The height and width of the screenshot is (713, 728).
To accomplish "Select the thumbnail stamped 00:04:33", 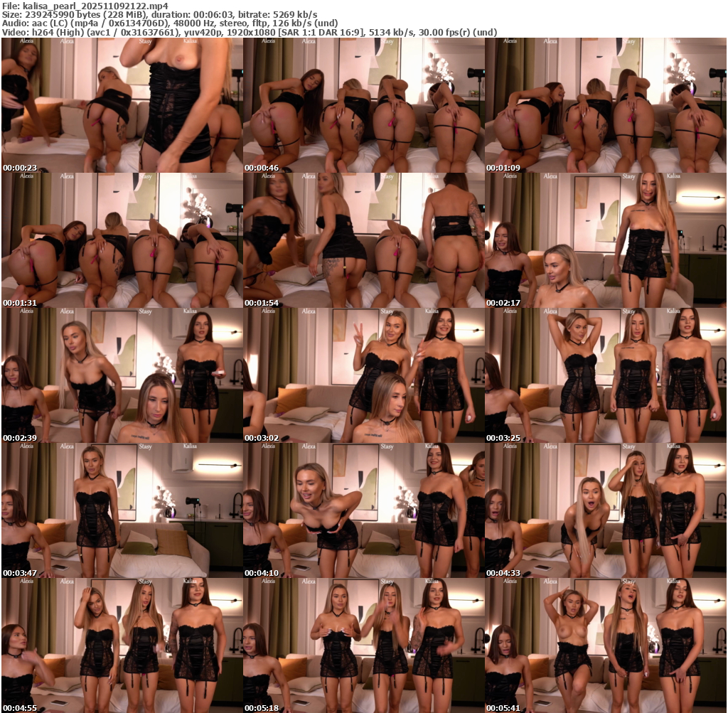I will coord(606,510).
